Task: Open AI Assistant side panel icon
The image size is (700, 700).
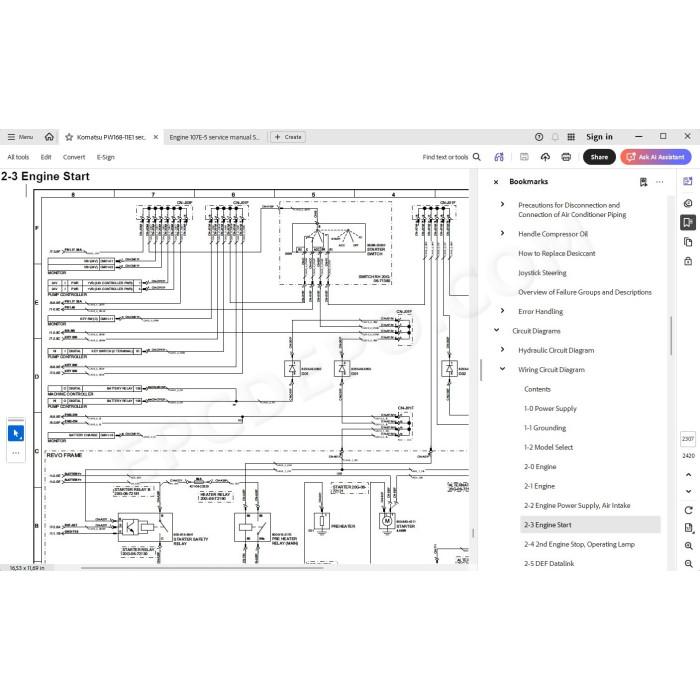Action: click(x=688, y=181)
